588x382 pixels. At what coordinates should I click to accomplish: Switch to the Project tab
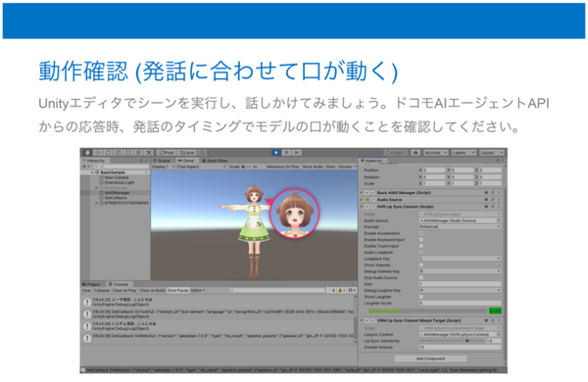91,284
